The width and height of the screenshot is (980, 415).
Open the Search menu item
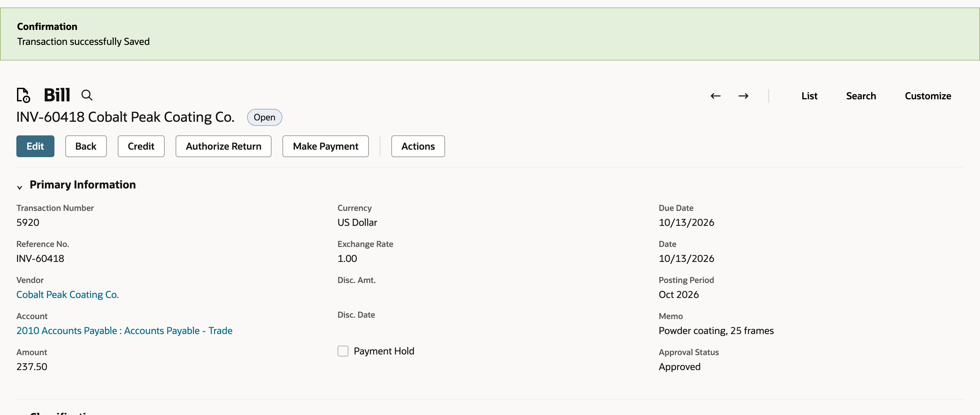tap(861, 96)
